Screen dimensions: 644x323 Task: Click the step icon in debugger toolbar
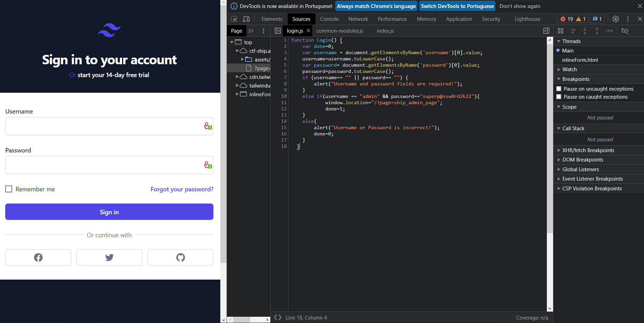(x=609, y=31)
